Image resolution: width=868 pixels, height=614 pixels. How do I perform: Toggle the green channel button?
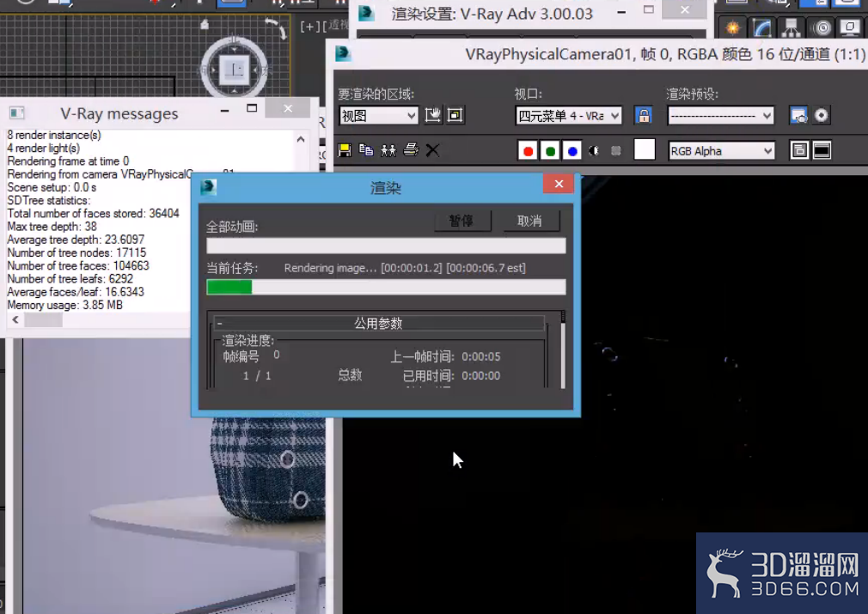pyautogui.click(x=550, y=150)
